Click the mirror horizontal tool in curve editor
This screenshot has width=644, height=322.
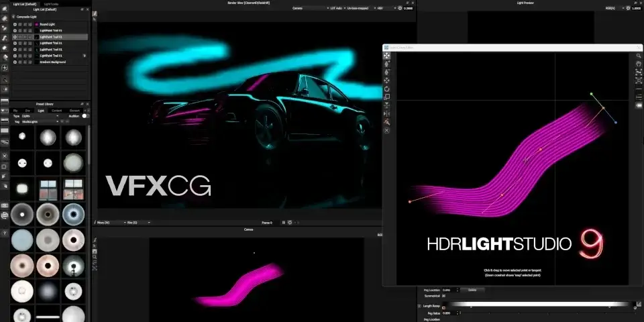click(x=386, y=114)
